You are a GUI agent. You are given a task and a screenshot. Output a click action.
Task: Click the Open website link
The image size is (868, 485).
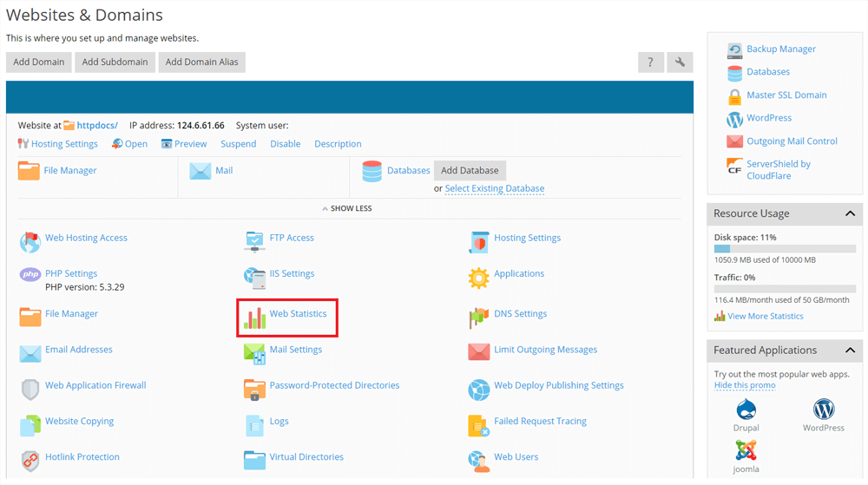coord(136,144)
